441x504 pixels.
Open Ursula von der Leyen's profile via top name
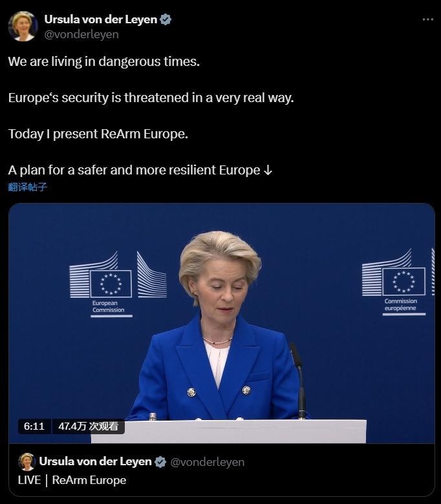(101, 19)
